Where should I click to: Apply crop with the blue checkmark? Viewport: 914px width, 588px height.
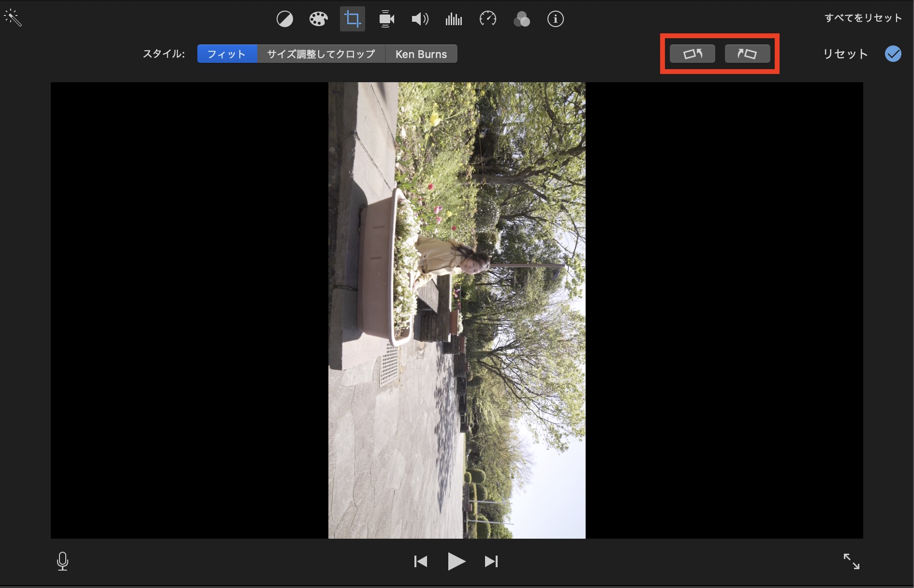pos(893,54)
